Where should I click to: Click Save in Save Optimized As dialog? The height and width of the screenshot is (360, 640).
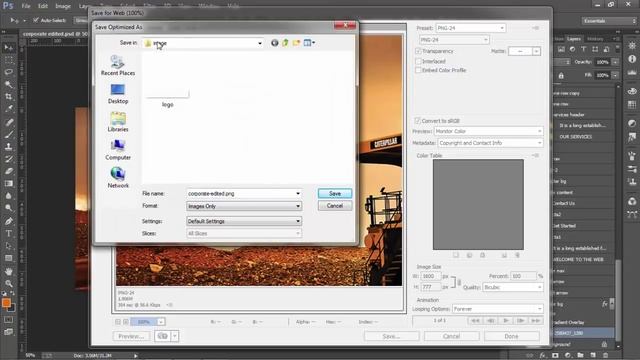click(335, 193)
